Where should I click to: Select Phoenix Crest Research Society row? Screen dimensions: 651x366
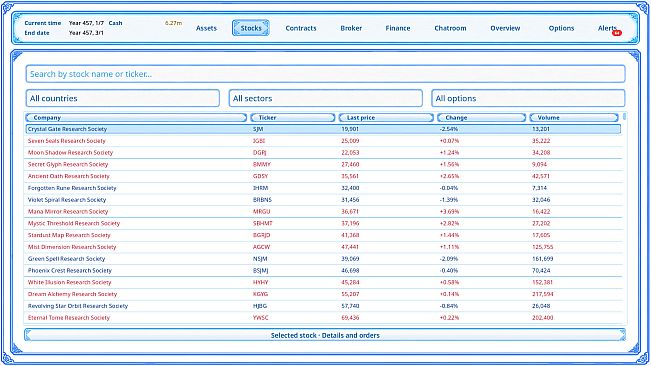(323, 271)
